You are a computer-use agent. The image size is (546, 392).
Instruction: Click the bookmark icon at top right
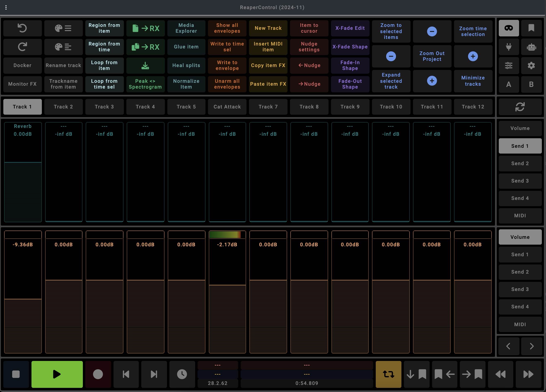click(x=531, y=28)
